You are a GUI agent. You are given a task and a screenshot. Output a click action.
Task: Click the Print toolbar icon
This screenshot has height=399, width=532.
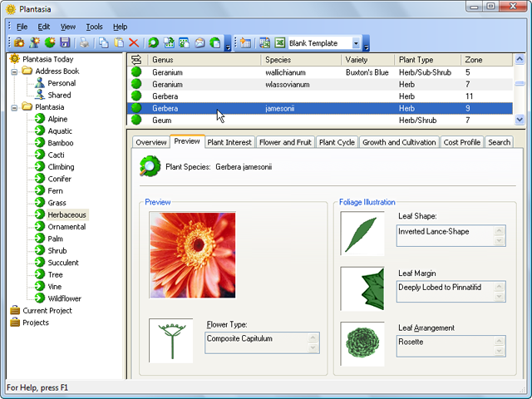tap(84, 42)
